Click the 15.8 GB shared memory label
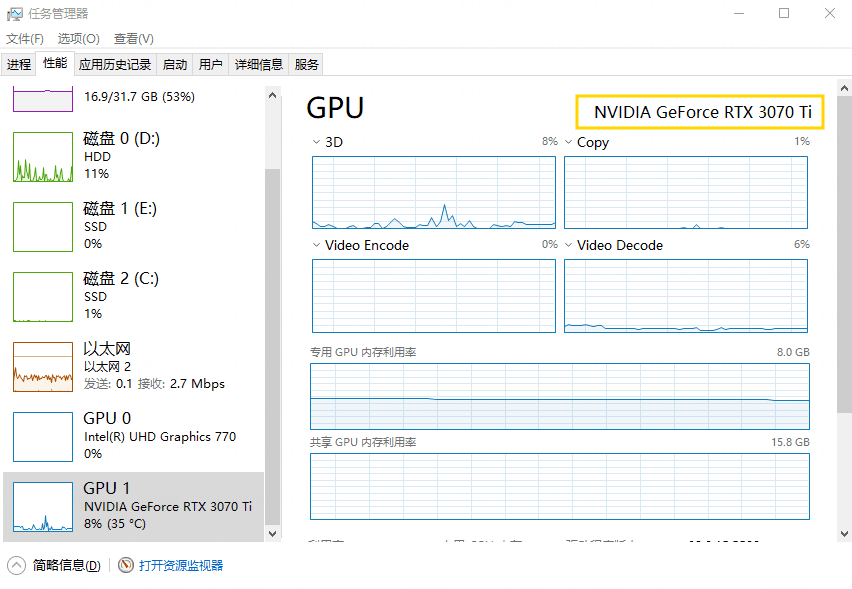852x589 pixels. [x=791, y=442]
